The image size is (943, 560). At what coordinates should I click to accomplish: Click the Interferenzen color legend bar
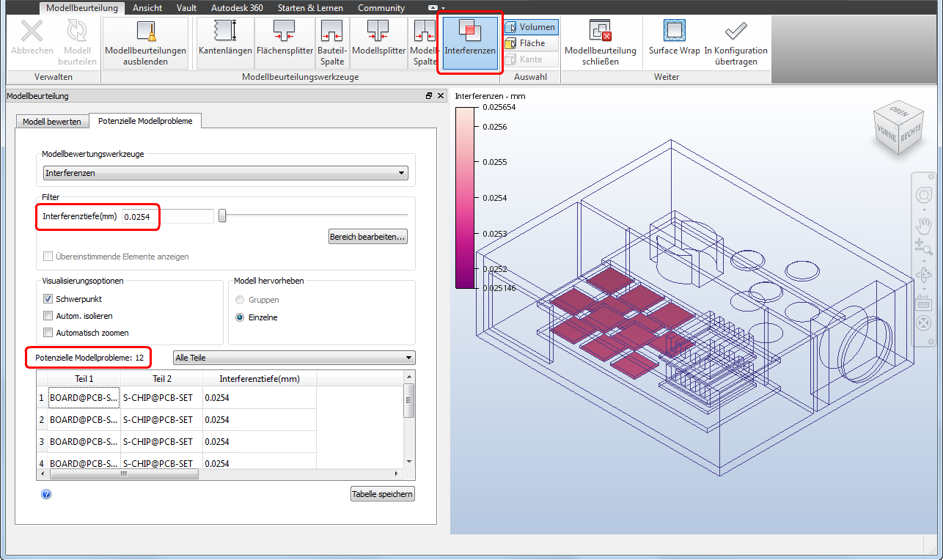point(465,197)
